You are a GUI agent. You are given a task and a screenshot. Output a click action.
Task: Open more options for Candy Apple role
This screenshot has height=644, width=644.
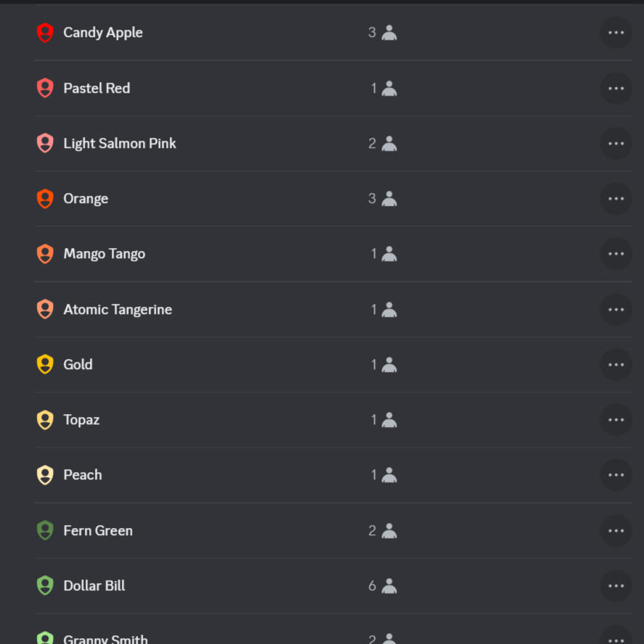tap(616, 33)
